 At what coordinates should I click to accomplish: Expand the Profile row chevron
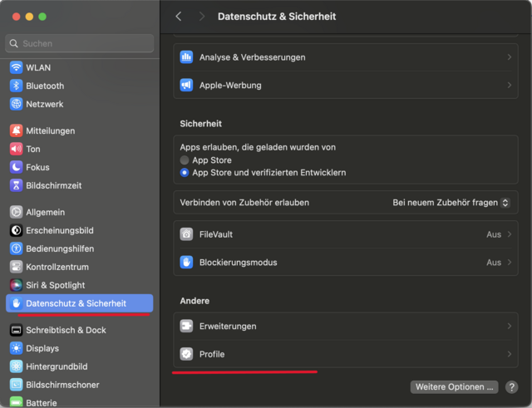(x=509, y=355)
